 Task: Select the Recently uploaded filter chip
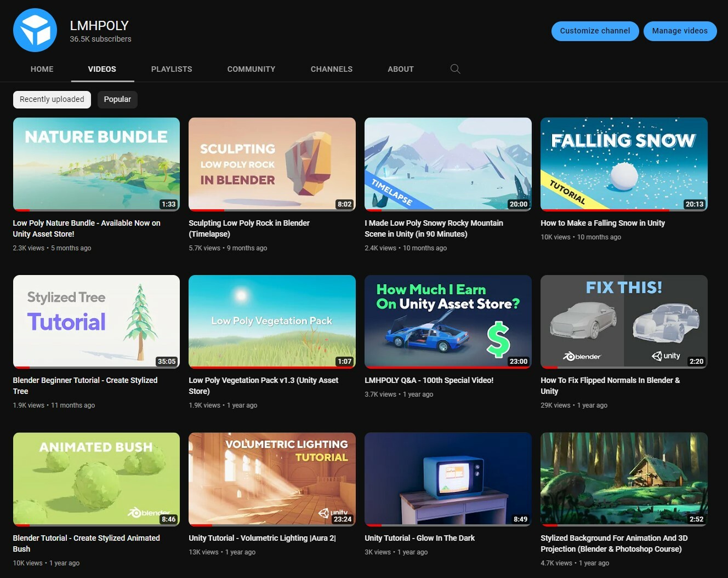point(52,99)
